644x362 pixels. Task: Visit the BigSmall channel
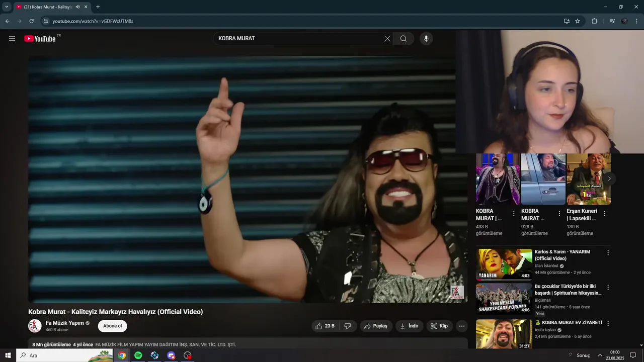(x=542, y=300)
